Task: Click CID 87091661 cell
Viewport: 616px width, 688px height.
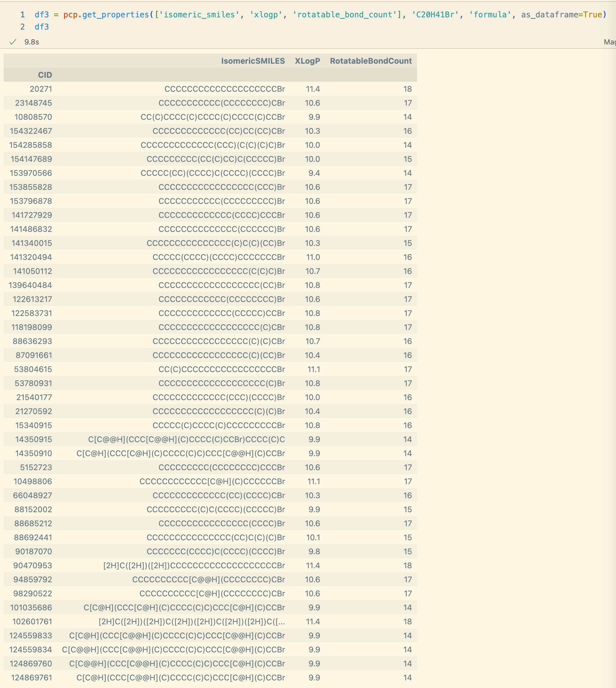Action: coord(34,355)
